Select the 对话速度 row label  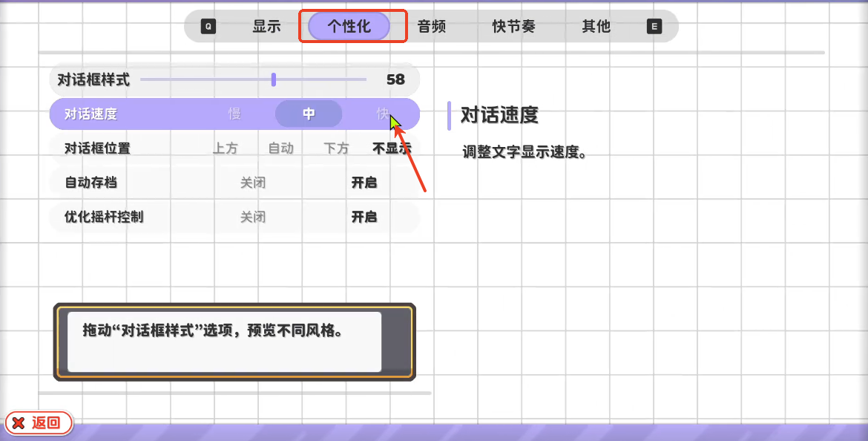pos(91,114)
